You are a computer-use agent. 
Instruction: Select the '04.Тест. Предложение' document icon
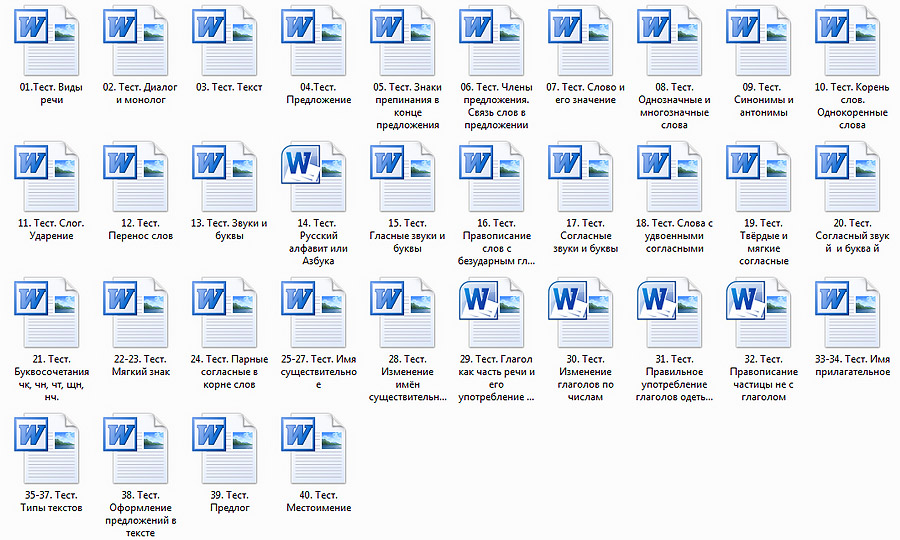(x=314, y=41)
